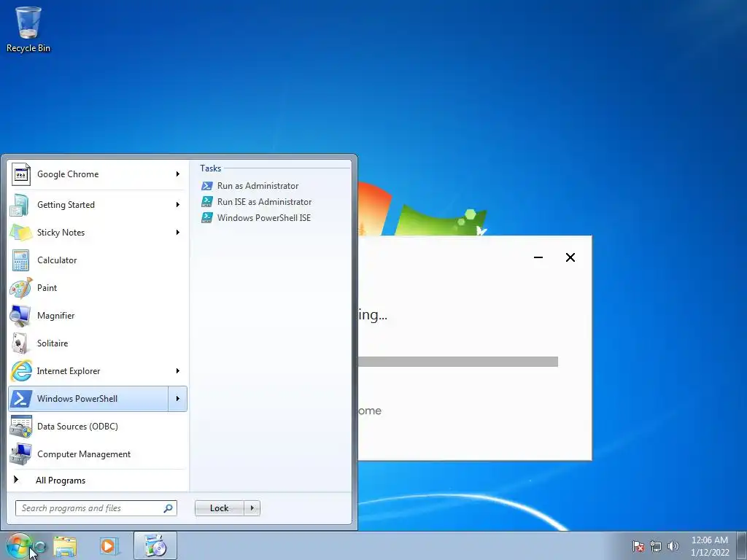The width and height of the screenshot is (747, 560).
Task: Expand the Internet Explorer jump list arrow
Action: click(178, 371)
